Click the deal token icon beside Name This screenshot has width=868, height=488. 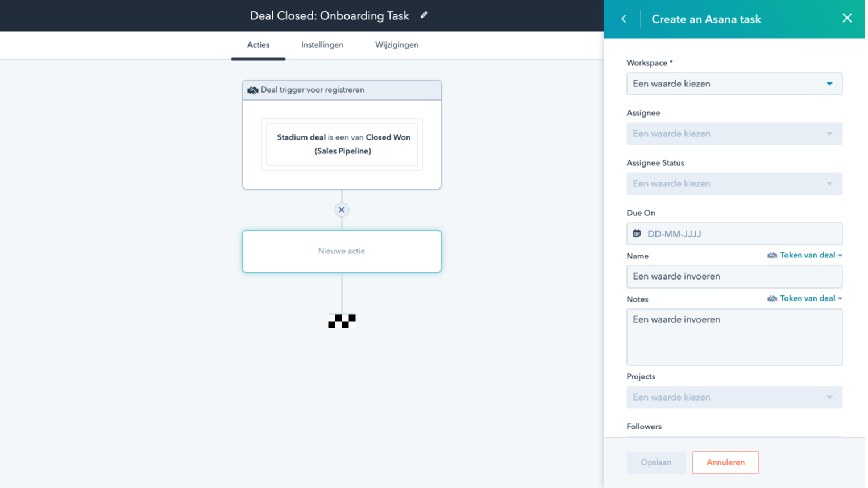pos(773,255)
